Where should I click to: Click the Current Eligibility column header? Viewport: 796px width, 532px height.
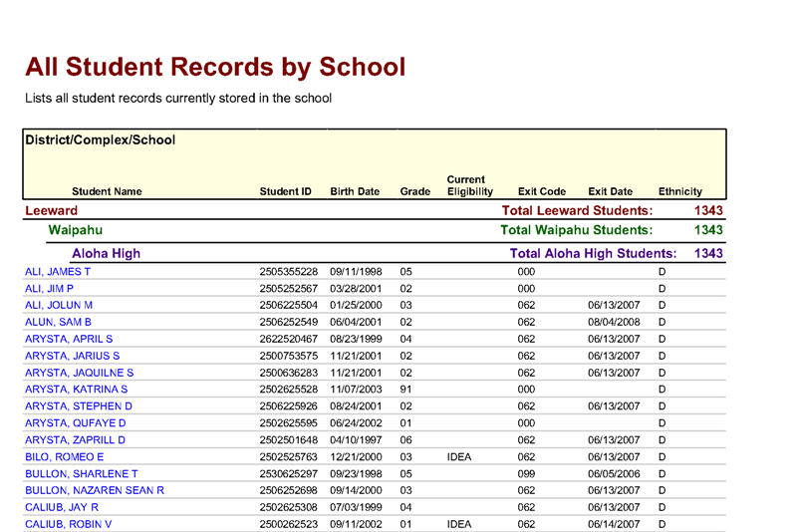click(470, 185)
